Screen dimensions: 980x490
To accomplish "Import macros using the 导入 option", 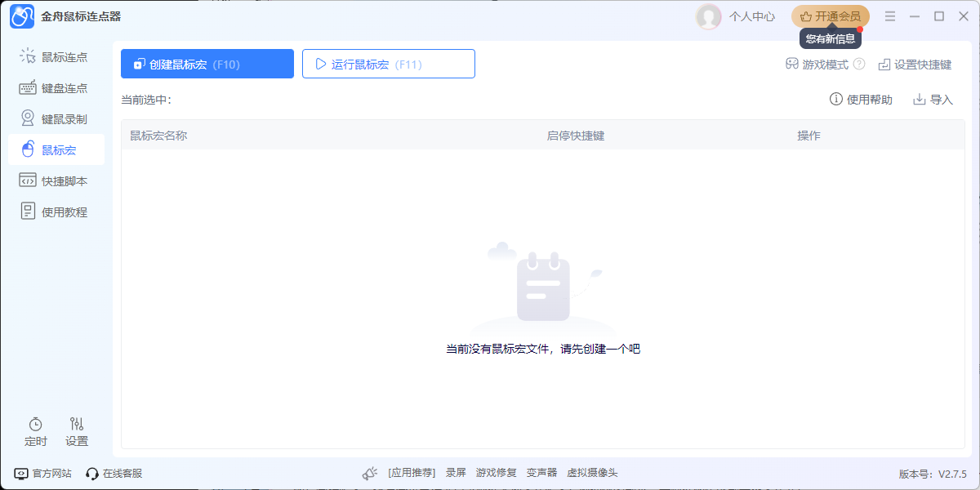I will point(932,99).
